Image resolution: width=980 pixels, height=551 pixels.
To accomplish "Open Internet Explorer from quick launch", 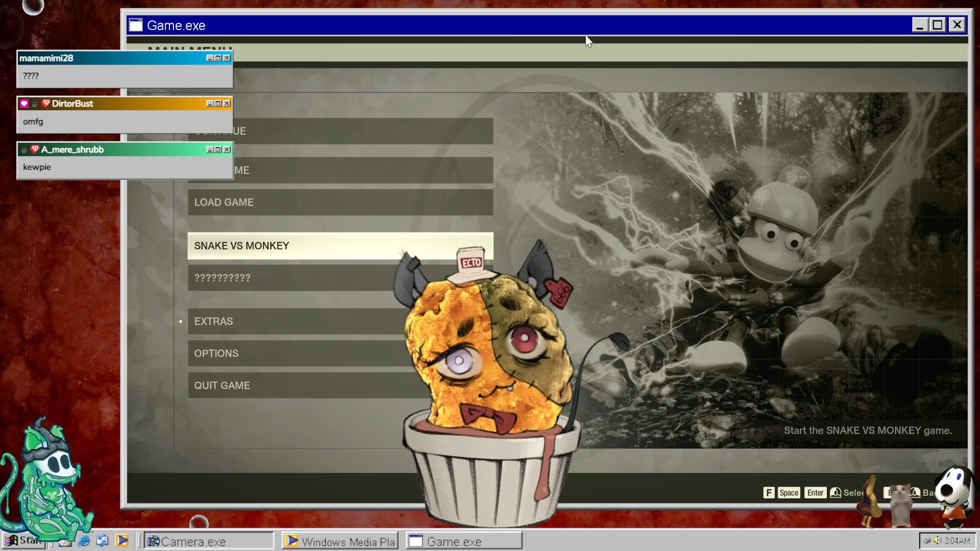I will tap(84, 541).
